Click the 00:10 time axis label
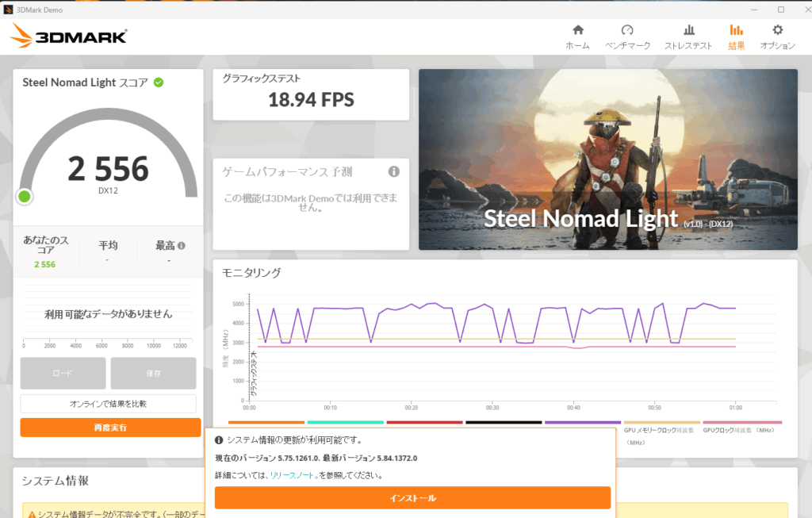This screenshot has width=812, height=518. click(x=331, y=408)
